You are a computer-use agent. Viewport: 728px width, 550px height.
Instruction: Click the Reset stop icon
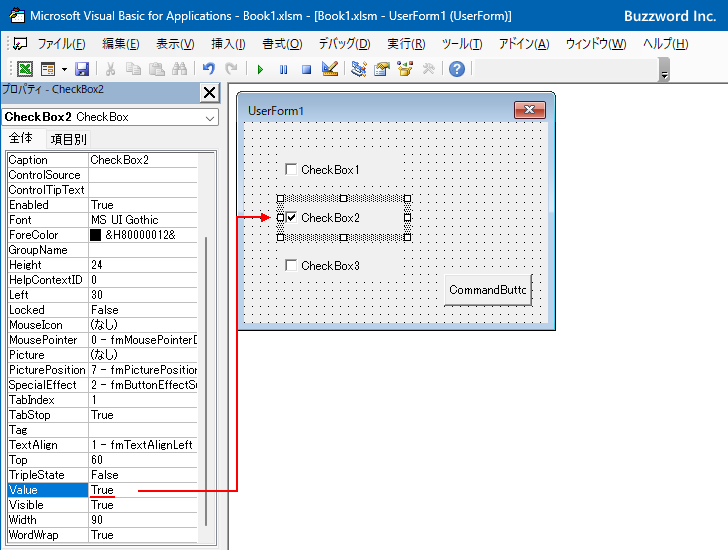(x=306, y=70)
